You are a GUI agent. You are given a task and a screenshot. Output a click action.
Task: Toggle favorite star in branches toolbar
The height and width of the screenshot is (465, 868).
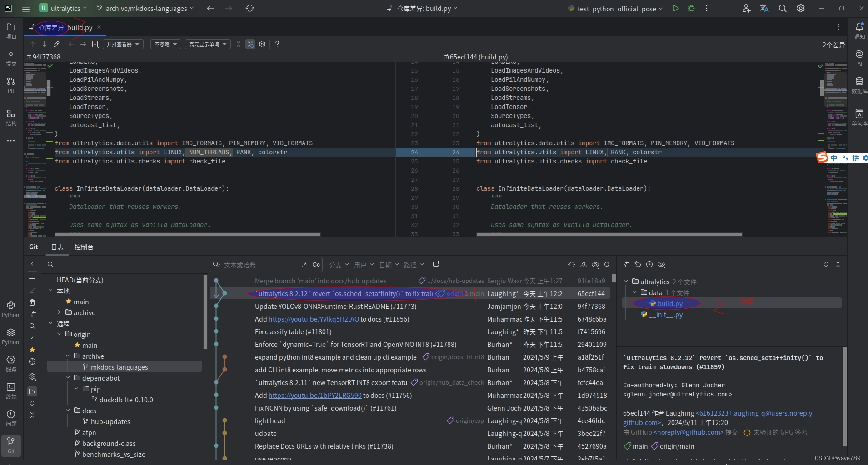coord(32,350)
